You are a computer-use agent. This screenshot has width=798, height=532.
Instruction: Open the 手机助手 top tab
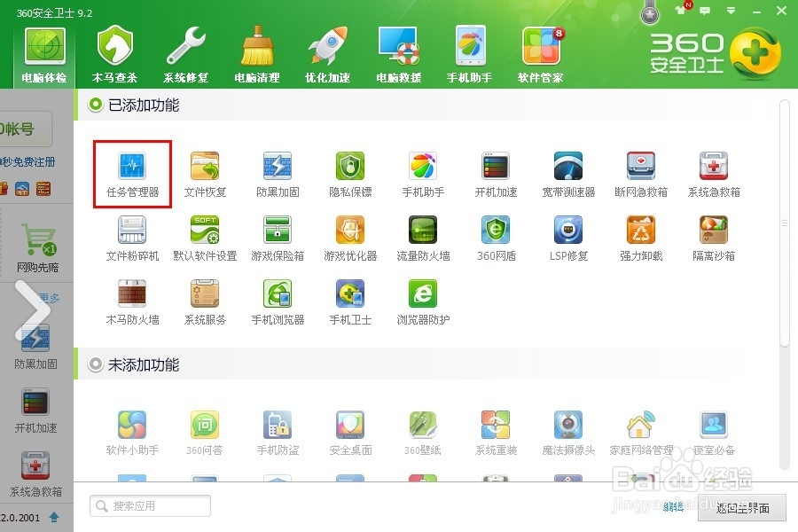470,56
